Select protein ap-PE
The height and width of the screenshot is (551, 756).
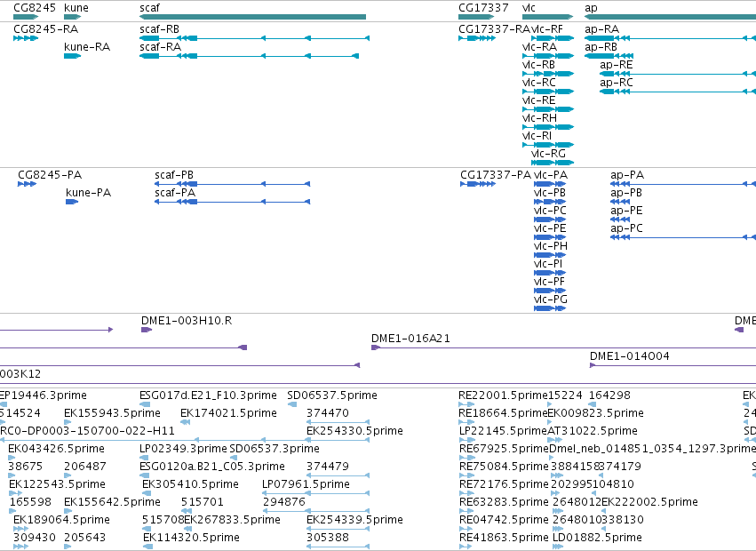coord(620,220)
